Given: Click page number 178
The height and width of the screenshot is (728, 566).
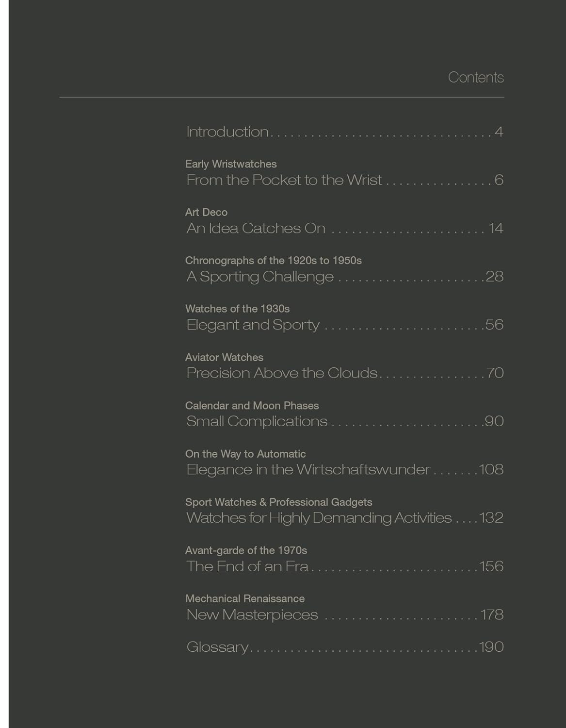Looking at the screenshot, I should point(492,615).
